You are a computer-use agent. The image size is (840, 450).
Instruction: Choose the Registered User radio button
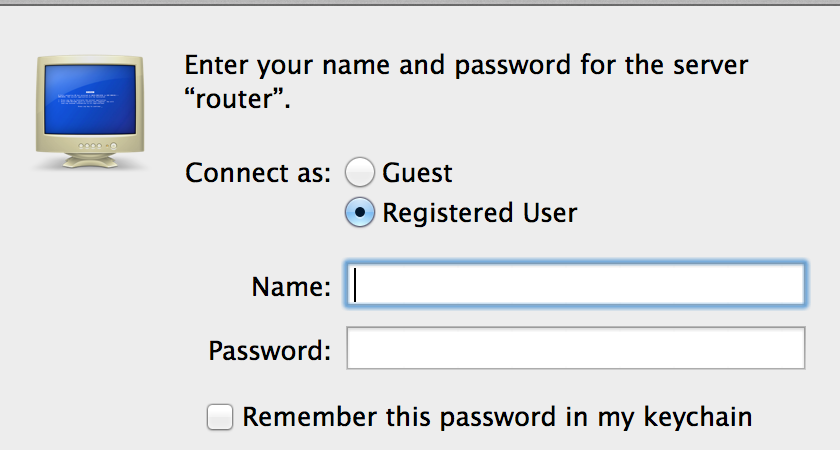click(359, 212)
